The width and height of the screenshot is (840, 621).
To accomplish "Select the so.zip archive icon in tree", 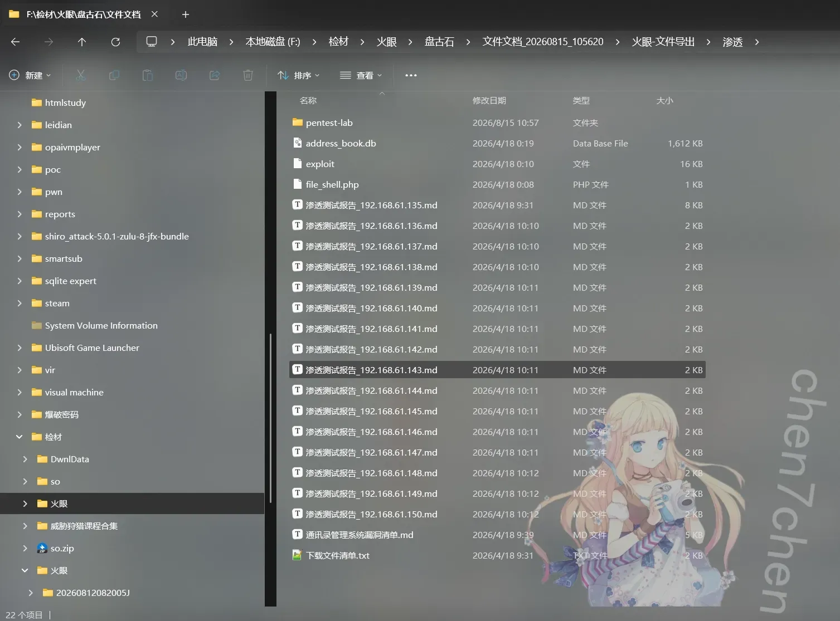I will tap(42, 548).
